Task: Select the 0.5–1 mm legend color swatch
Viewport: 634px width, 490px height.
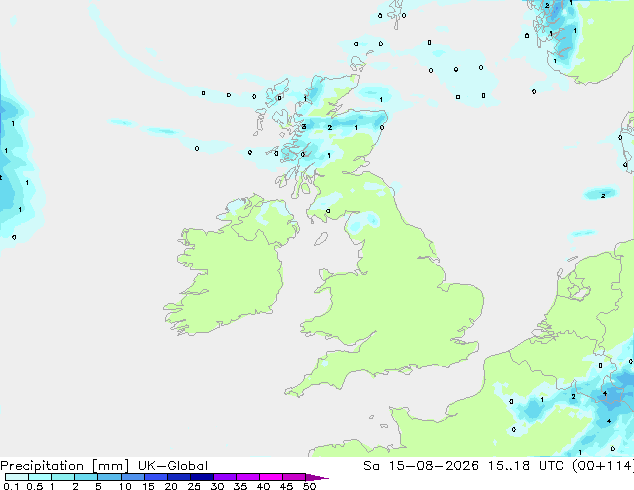Action: (x=40, y=477)
